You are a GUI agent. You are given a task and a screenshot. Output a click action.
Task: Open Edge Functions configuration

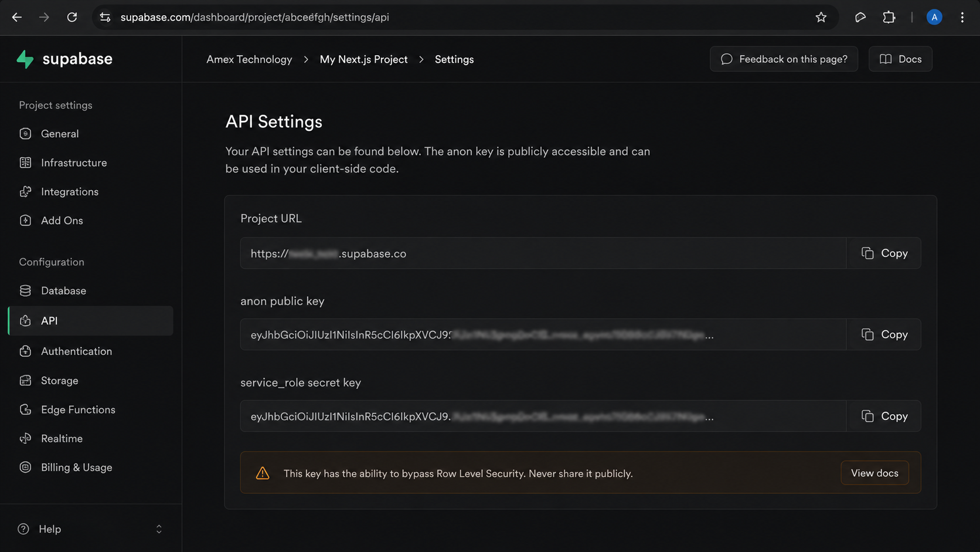(90, 409)
